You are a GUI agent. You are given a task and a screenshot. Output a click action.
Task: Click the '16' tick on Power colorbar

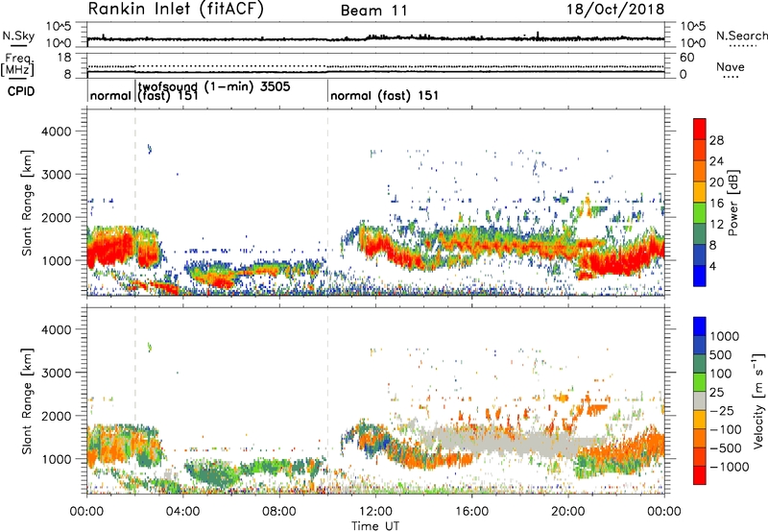click(716, 204)
